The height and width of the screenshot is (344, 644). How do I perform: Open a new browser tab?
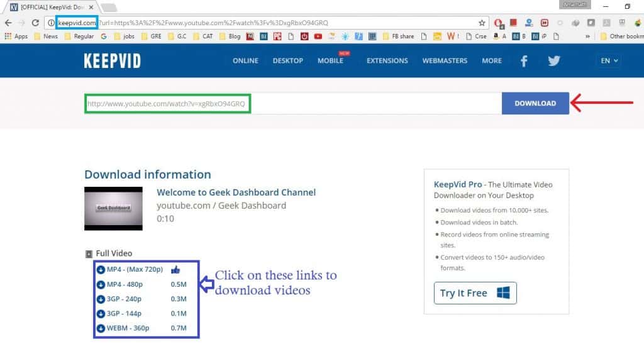point(109,8)
